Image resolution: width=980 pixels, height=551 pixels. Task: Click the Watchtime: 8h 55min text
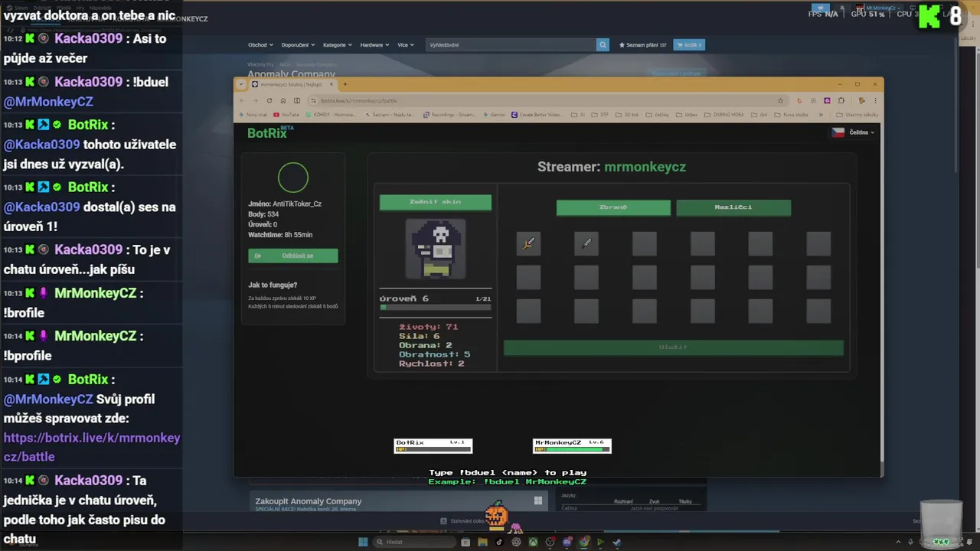pos(280,235)
